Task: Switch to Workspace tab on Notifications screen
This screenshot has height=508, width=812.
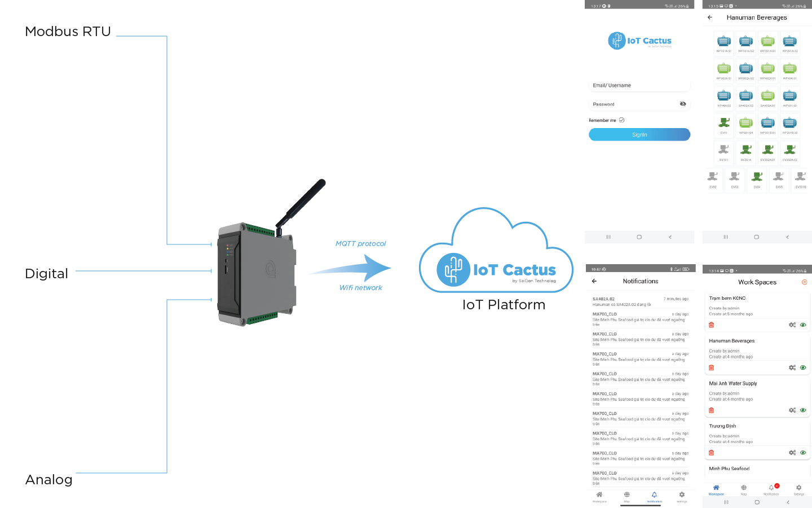Action: tap(599, 497)
